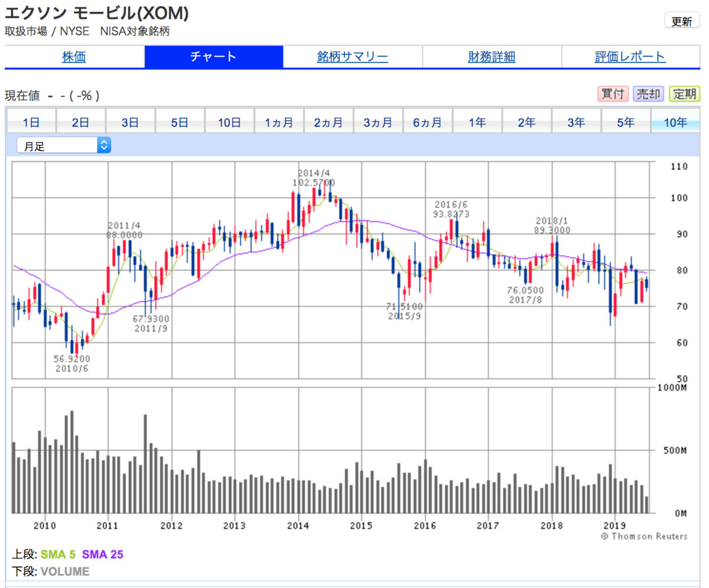
Task: Click the Thomson Reuters credit text
Action: 644,537
